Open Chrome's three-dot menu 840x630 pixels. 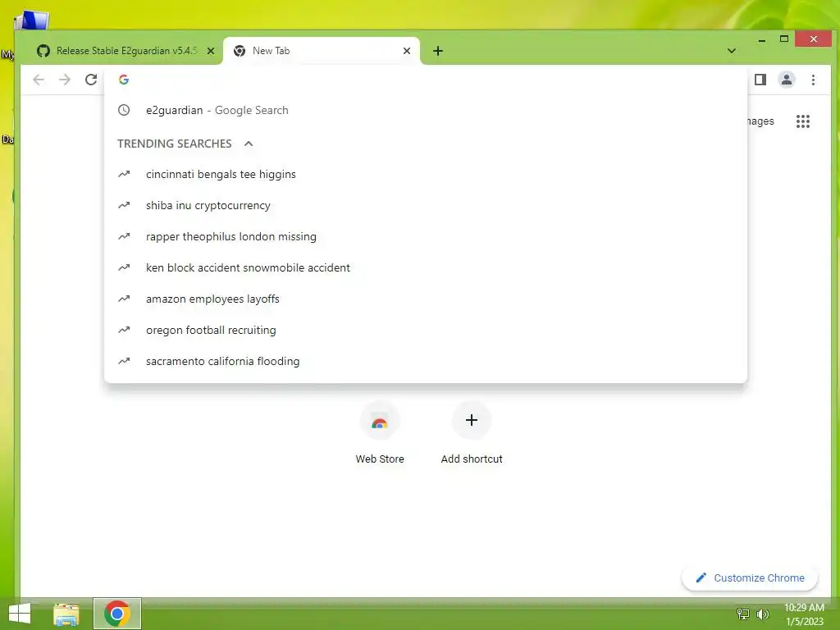813,80
